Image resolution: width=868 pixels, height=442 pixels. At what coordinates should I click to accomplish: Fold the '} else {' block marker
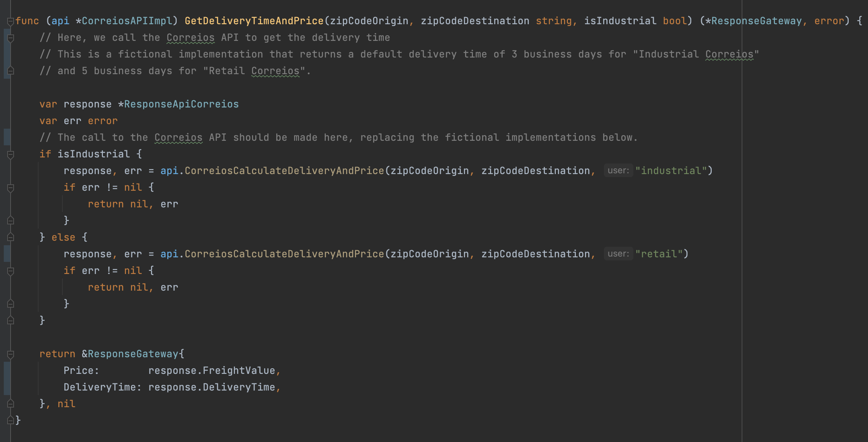coord(11,237)
